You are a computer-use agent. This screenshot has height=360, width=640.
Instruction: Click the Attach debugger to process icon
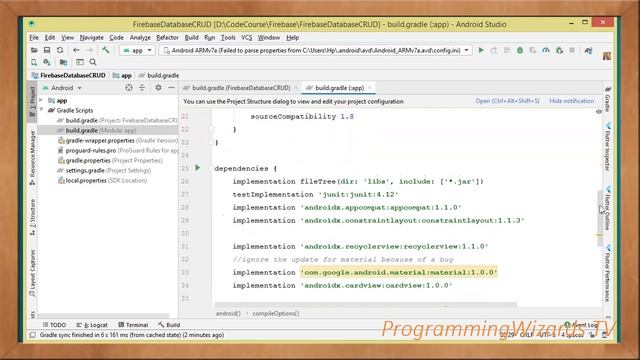pyautogui.click(x=559, y=50)
